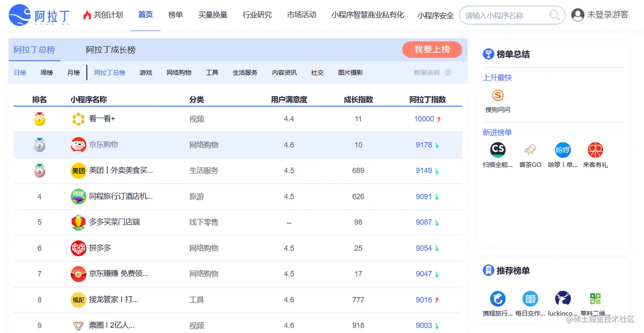
Task: Filter ranking by 网络购物
Action: pos(179,73)
